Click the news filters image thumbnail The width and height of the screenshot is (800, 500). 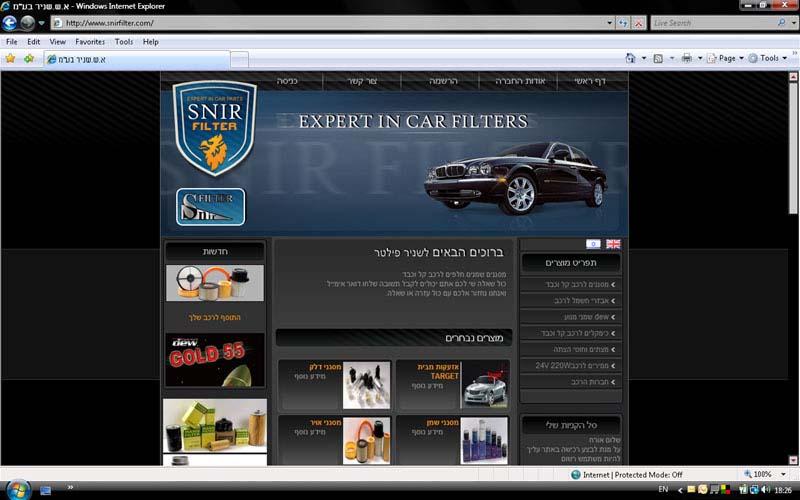point(215,283)
